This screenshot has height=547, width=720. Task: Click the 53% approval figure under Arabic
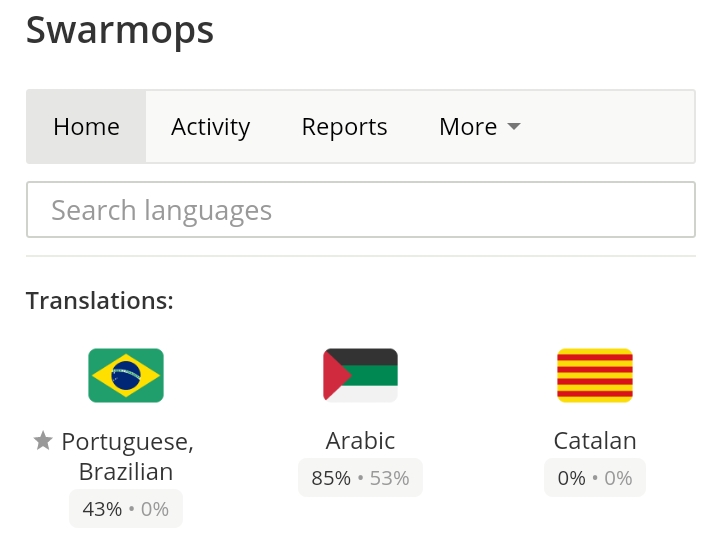(x=389, y=478)
